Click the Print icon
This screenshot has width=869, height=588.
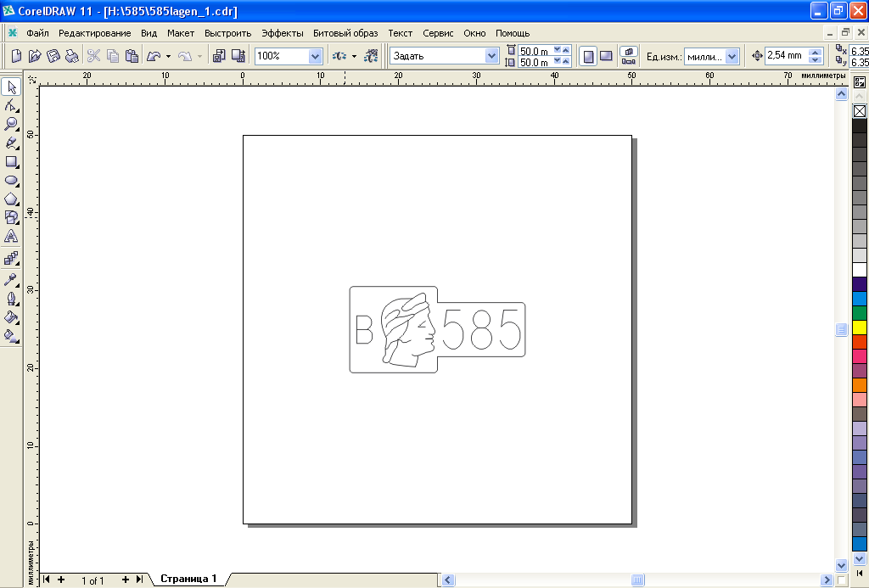point(71,55)
